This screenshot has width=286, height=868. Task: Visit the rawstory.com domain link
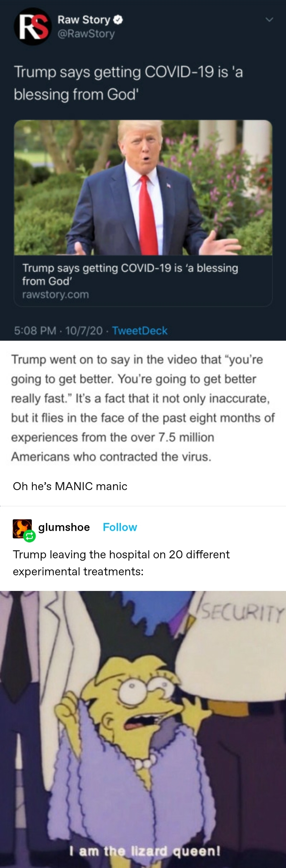point(55,294)
